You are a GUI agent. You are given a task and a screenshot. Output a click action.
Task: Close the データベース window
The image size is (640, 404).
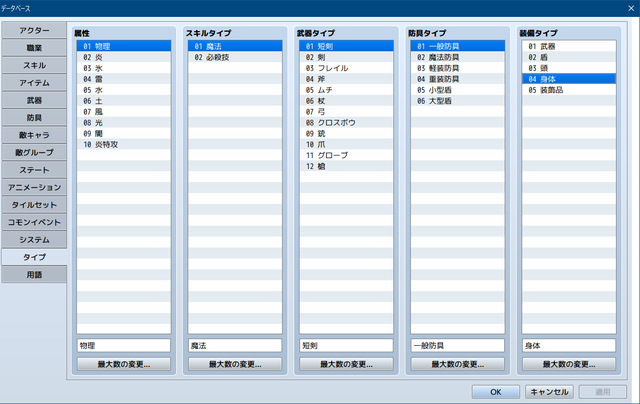coord(631,8)
